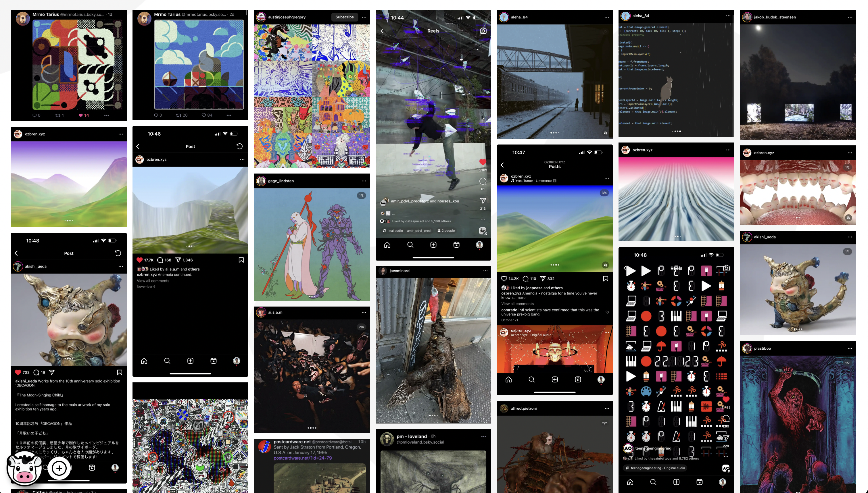Go back in the 10:48 Post screen
This screenshot has width=868, height=493.
point(16,253)
